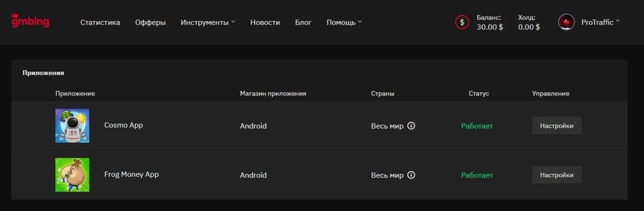Click the Frog Money App name
Screen dimensions: 644x211
click(131, 174)
